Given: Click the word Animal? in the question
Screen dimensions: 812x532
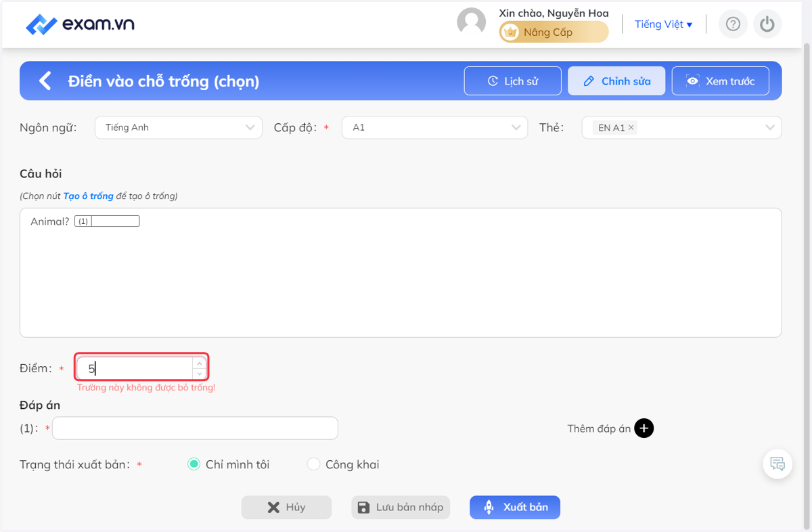Looking at the screenshot, I should (x=50, y=221).
